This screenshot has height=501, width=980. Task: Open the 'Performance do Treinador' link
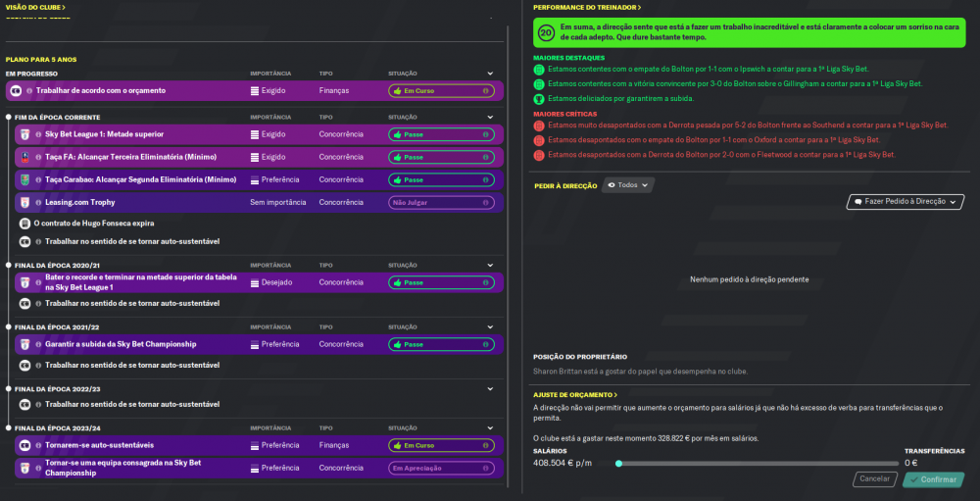pos(587,7)
